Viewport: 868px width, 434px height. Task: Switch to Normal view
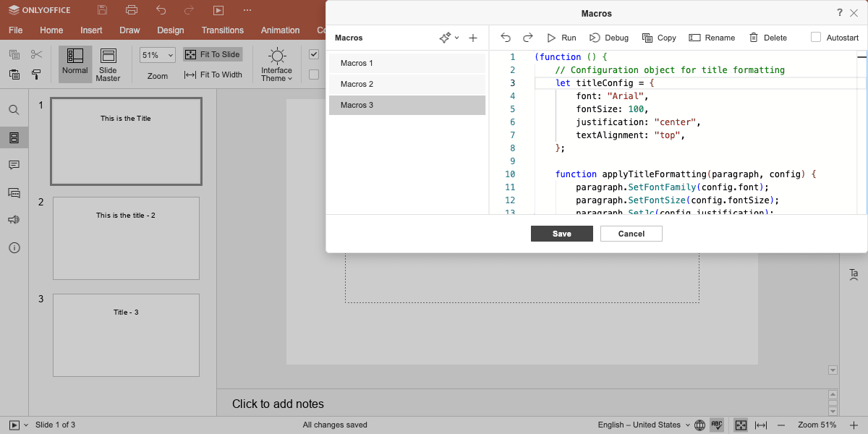click(x=75, y=64)
